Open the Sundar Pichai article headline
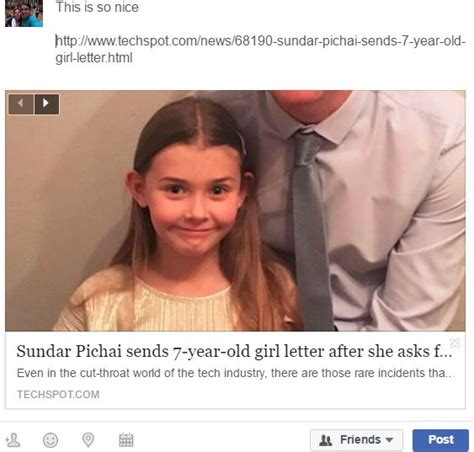This screenshot has width=474, height=452. pos(234,351)
